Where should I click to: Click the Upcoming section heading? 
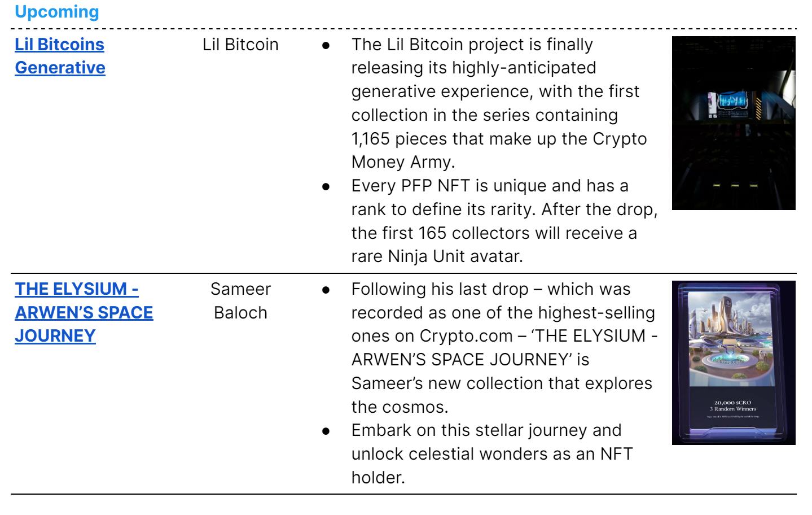[x=57, y=11]
